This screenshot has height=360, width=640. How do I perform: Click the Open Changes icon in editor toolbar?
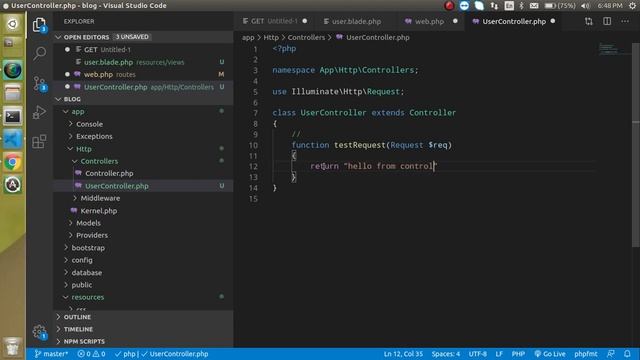click(589, 21)
